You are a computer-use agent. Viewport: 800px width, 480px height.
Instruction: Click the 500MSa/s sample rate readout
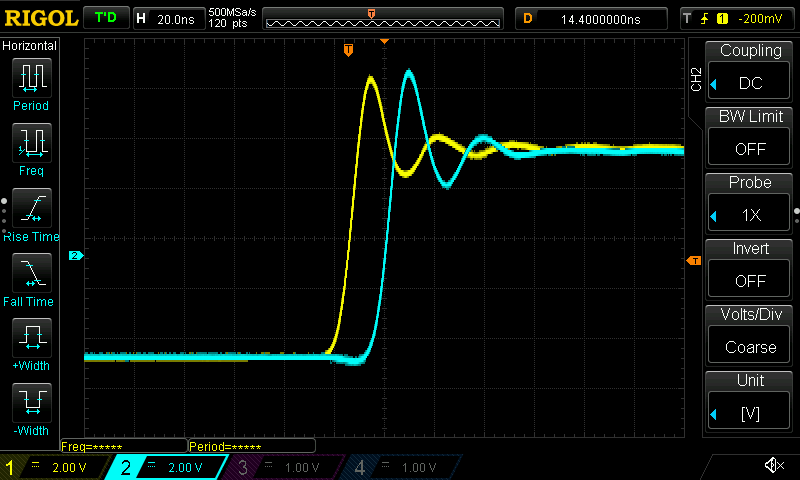click(232, 12)
